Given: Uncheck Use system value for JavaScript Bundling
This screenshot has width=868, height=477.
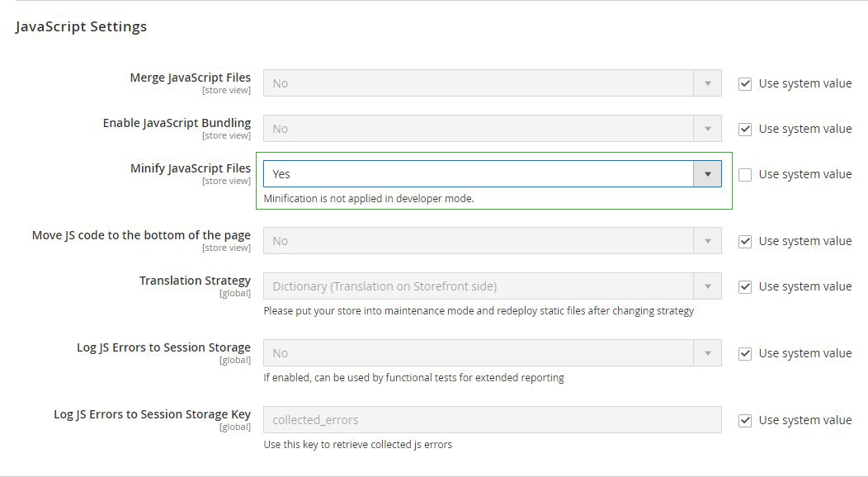Looking at the screenshot, I should 745,129.
